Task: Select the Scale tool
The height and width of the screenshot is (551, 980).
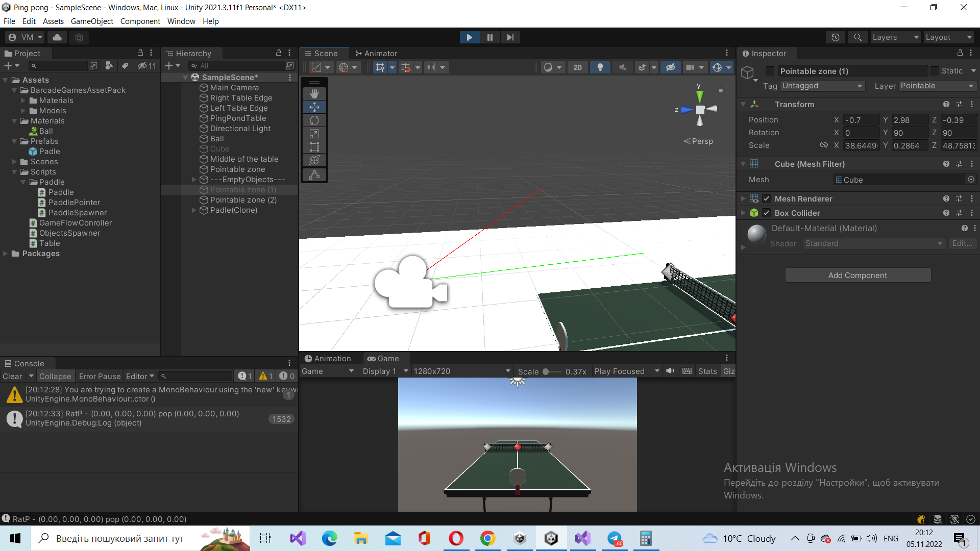Action: point(314,133)
